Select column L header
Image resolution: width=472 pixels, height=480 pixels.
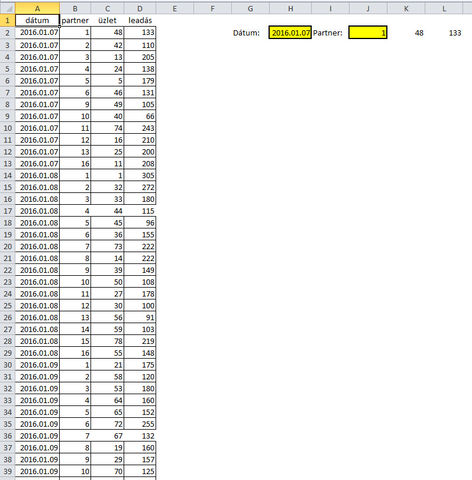point(444,8)
